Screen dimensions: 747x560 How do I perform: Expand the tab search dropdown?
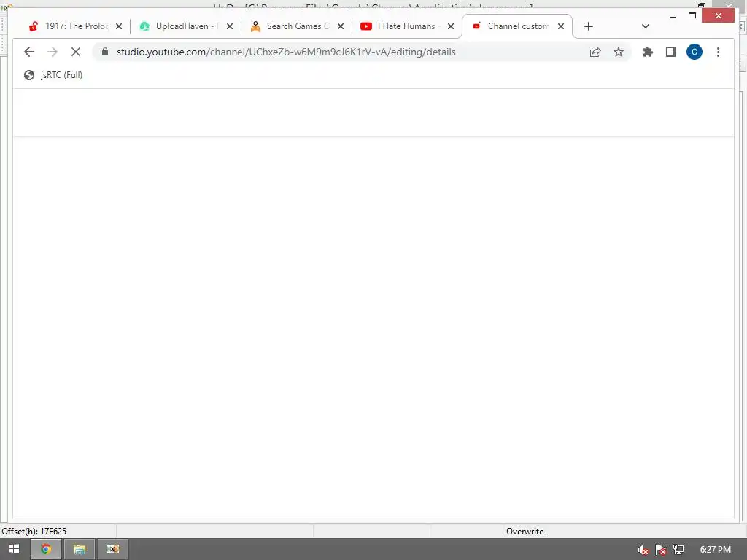646,26
